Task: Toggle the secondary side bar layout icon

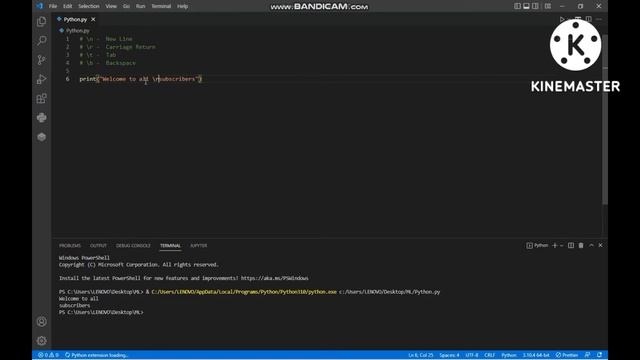Action: [x=535, y=6]
